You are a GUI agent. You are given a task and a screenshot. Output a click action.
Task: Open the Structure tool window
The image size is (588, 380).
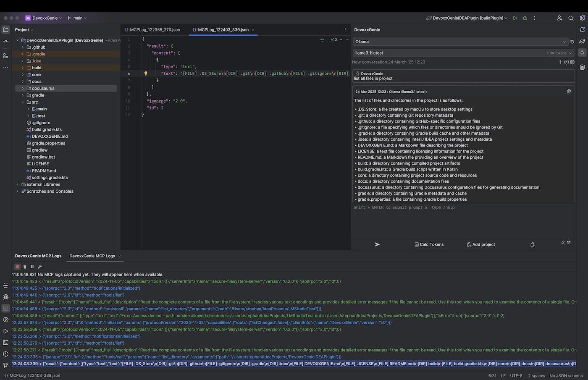pos(5,56)
